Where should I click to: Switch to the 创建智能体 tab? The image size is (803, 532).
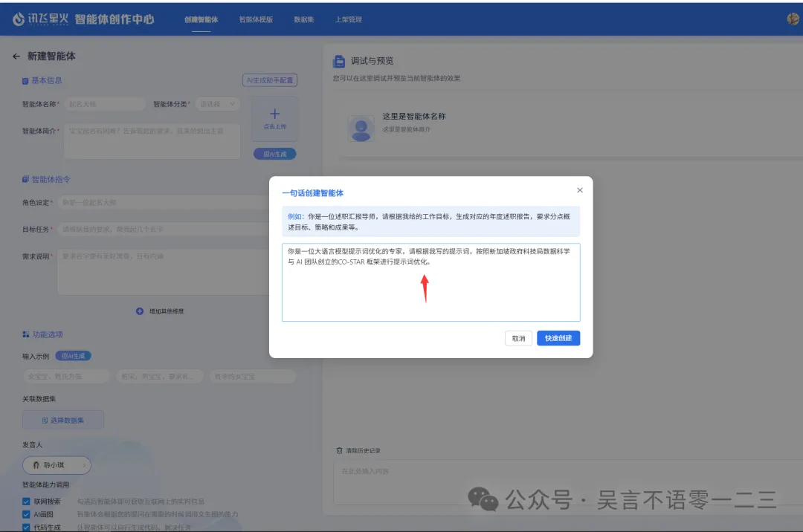201,19
